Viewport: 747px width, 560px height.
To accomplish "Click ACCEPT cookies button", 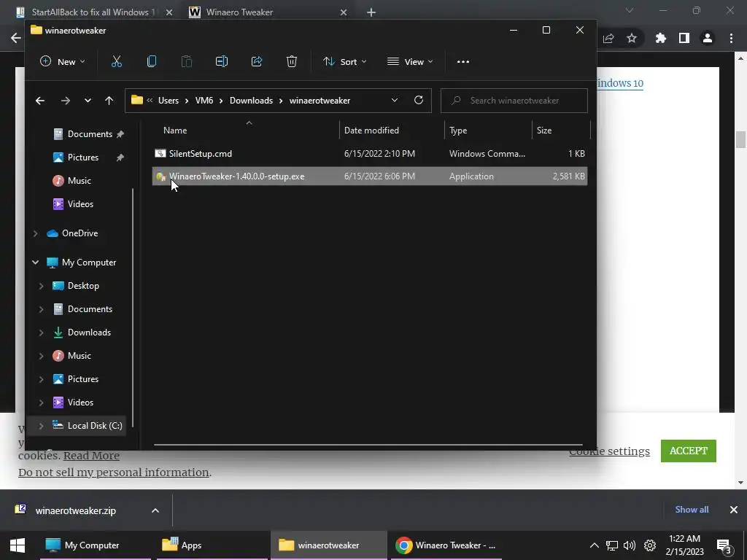I will pyautogui.click(x=689, y=451).
